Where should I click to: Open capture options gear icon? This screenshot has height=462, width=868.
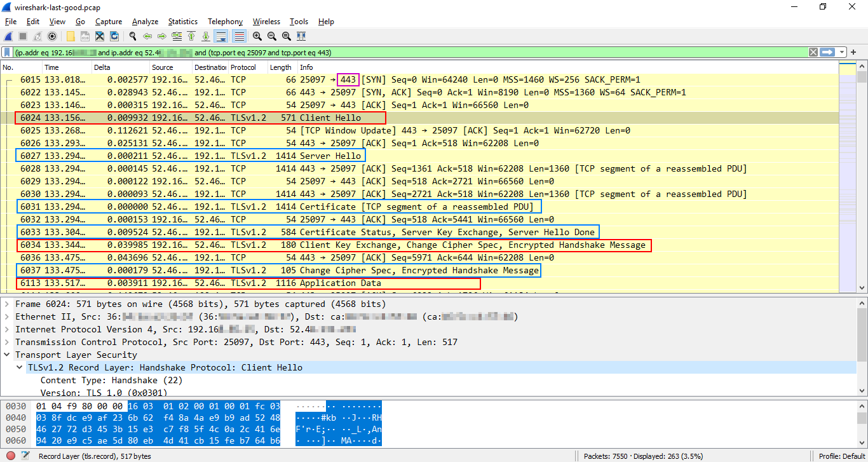pos(52,36)
